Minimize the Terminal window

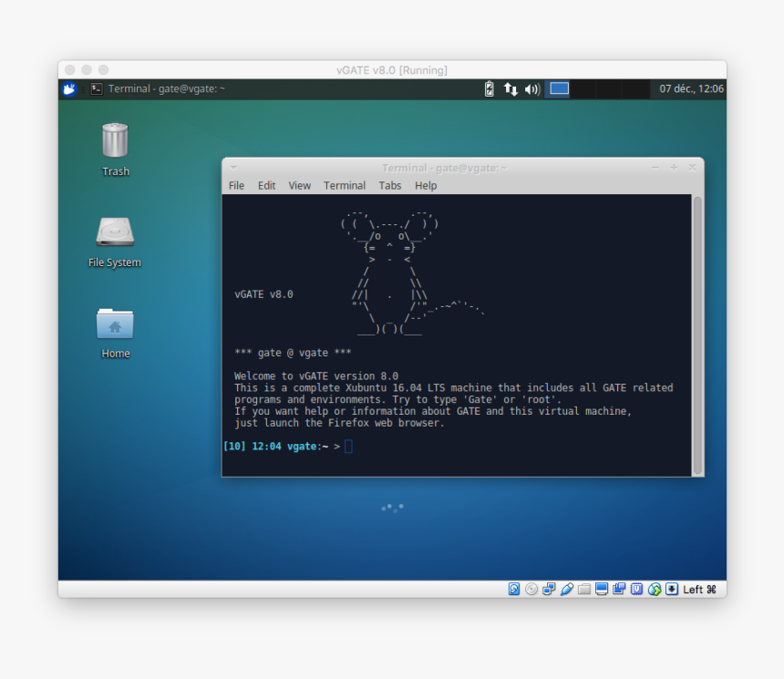pos(655,168)
